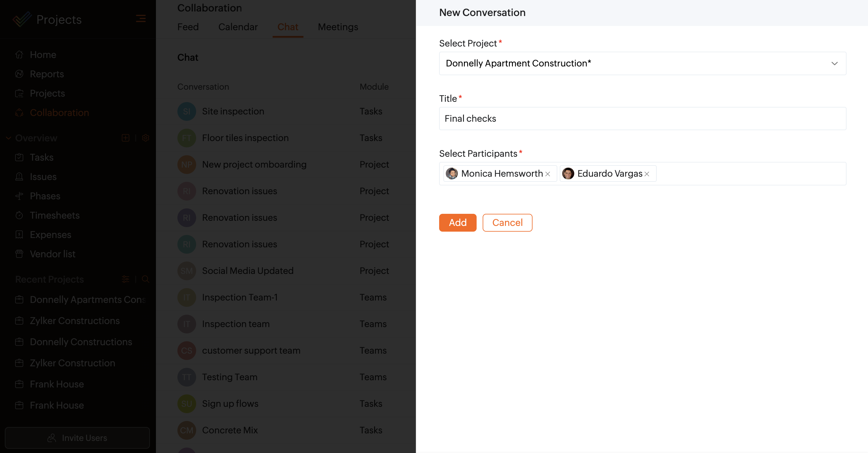Image resolution: width=868 pixels, height=453 pixels.
Task: Collapse the Overview section chevron
Action: point(8,138)
